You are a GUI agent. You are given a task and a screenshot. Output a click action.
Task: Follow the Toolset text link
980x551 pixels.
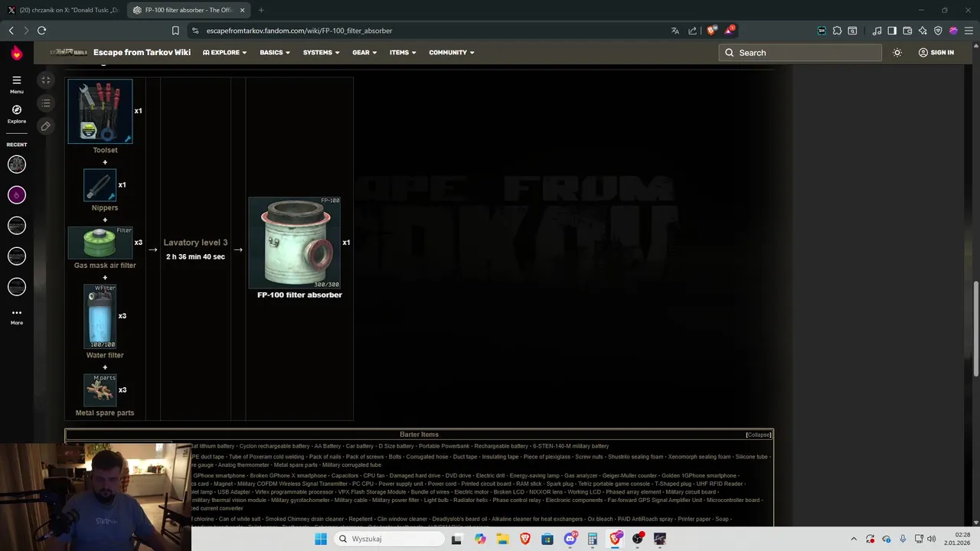[x=105, y=150]
